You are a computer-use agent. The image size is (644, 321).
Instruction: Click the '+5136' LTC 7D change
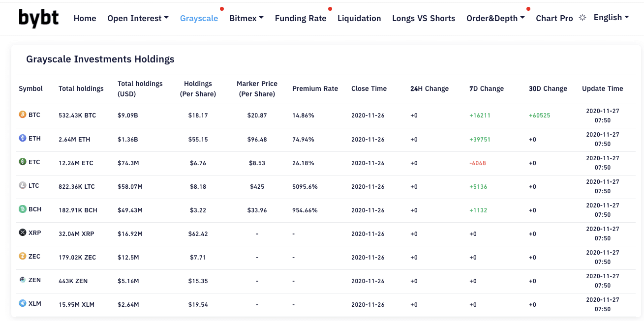point(478,186)
